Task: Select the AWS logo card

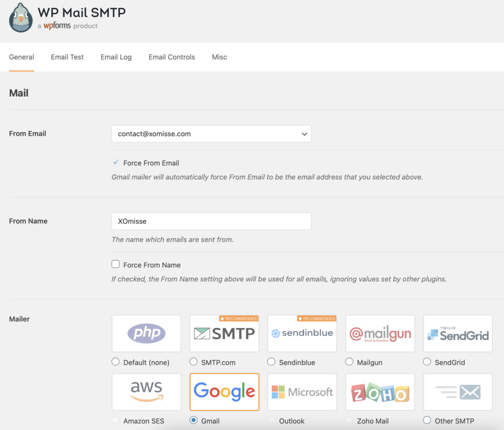Action: (147, 392)
